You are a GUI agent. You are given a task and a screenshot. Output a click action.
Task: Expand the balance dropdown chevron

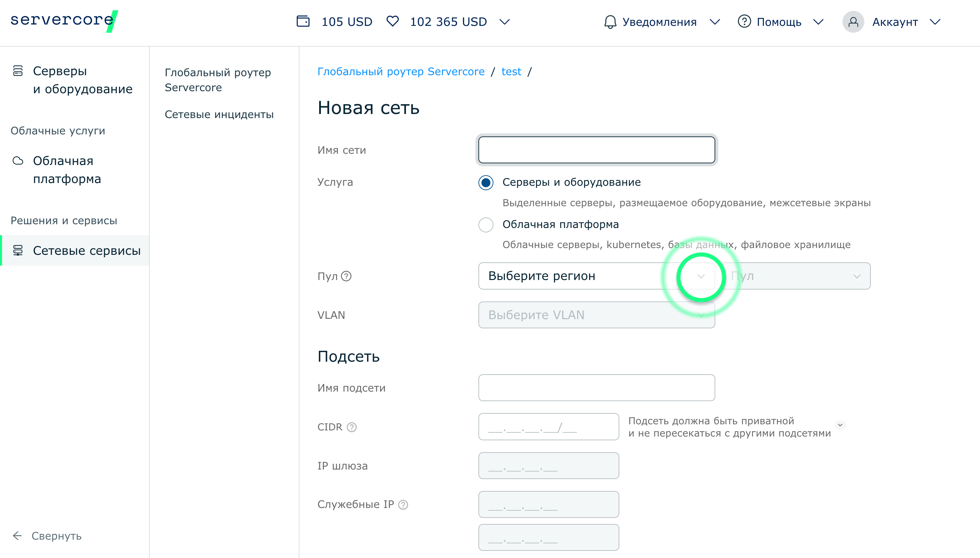click(504, 22)
